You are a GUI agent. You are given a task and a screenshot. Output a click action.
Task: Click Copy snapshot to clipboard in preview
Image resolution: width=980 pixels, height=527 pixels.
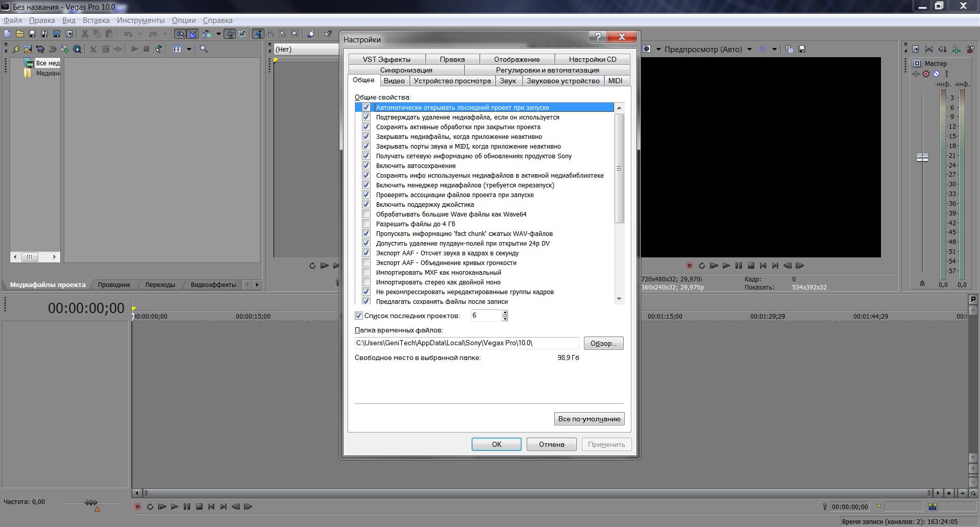pos(789,49)
